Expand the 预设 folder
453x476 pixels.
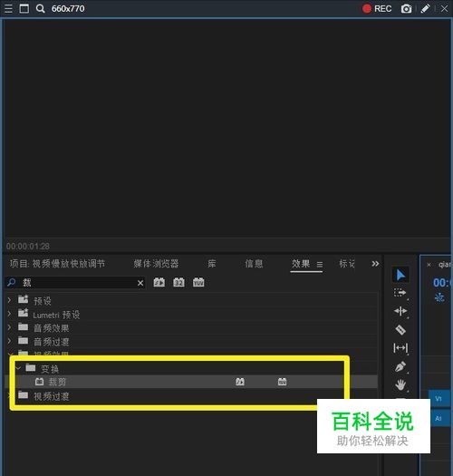point(9,300)
